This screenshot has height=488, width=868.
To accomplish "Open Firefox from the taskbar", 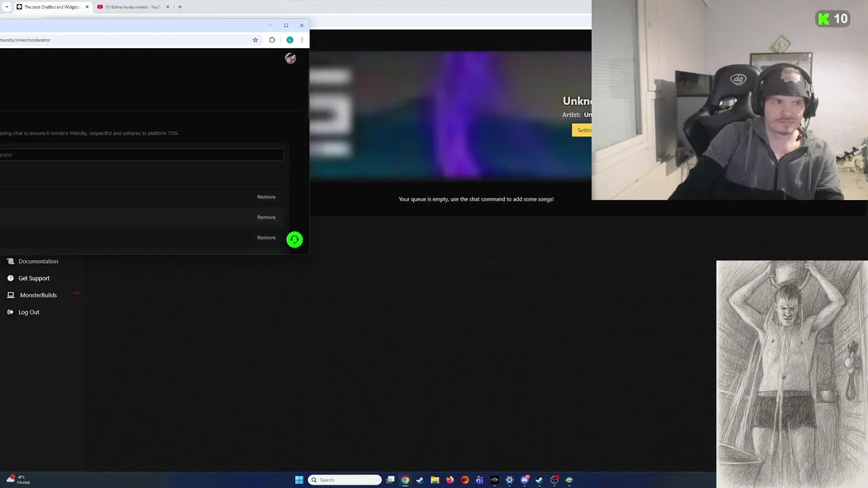I will [450, 480].
